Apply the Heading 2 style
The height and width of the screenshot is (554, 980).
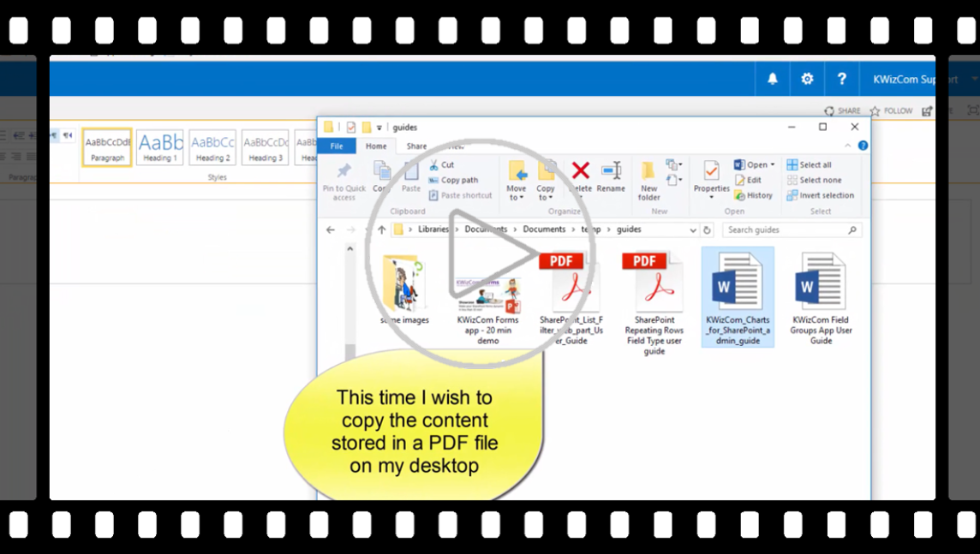(x=212, y=147)
